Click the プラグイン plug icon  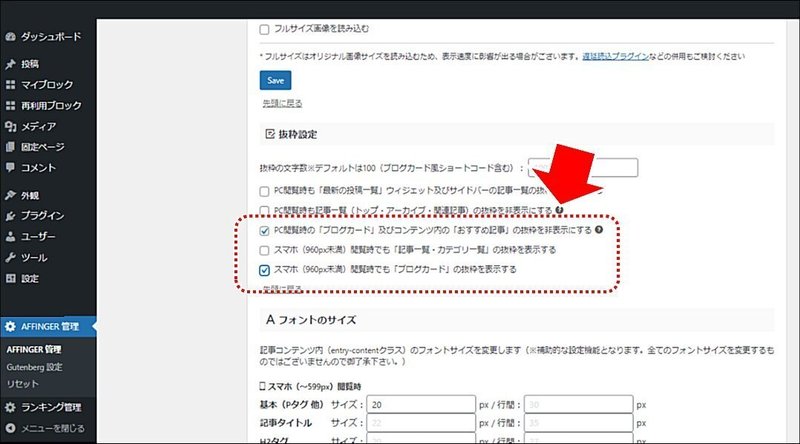click(10, 216)
